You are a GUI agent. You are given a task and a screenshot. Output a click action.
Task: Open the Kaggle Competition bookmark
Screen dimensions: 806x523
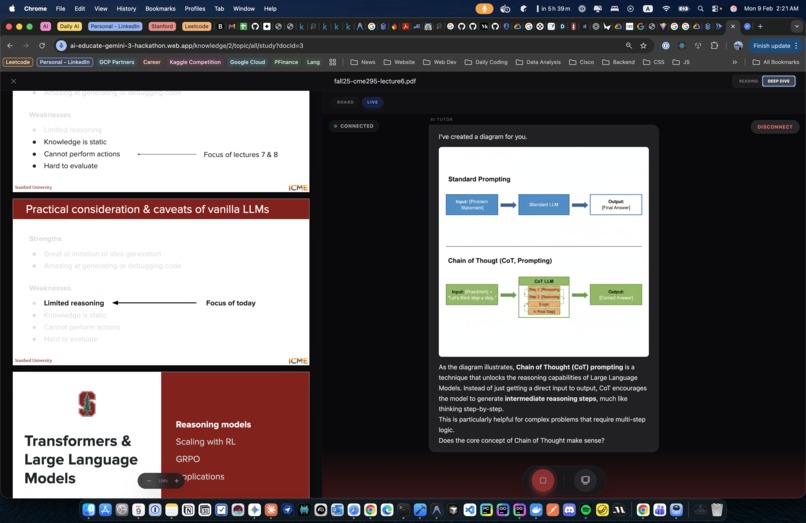(195, 62)
